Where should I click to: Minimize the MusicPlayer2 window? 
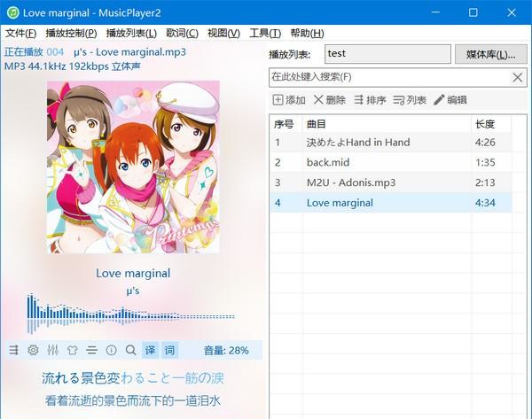(x=435, y=12)
